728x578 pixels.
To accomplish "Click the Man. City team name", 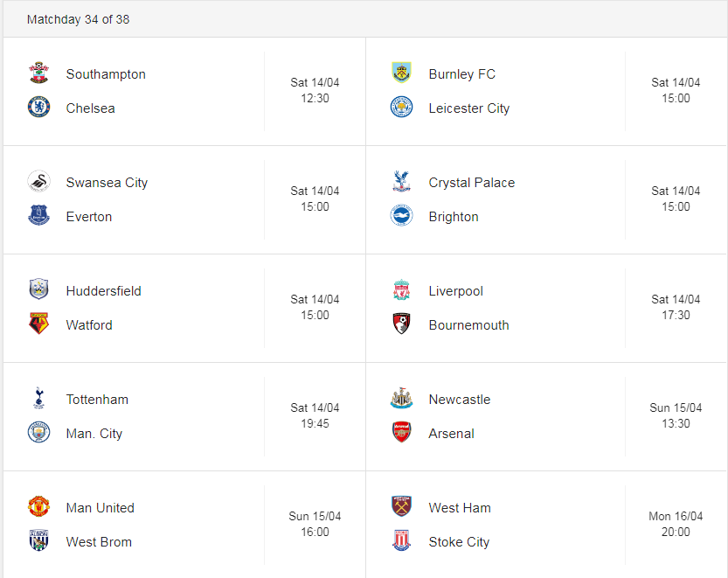I will [94, 434].
